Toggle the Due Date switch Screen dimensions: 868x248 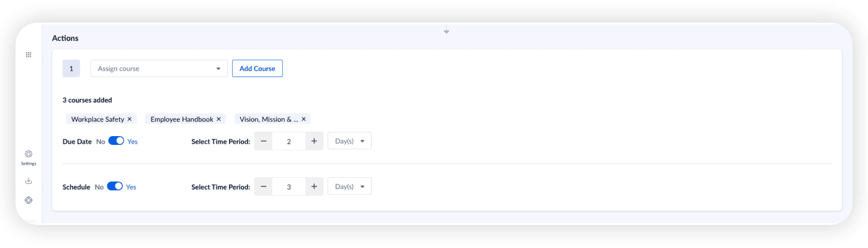(116, 141)
